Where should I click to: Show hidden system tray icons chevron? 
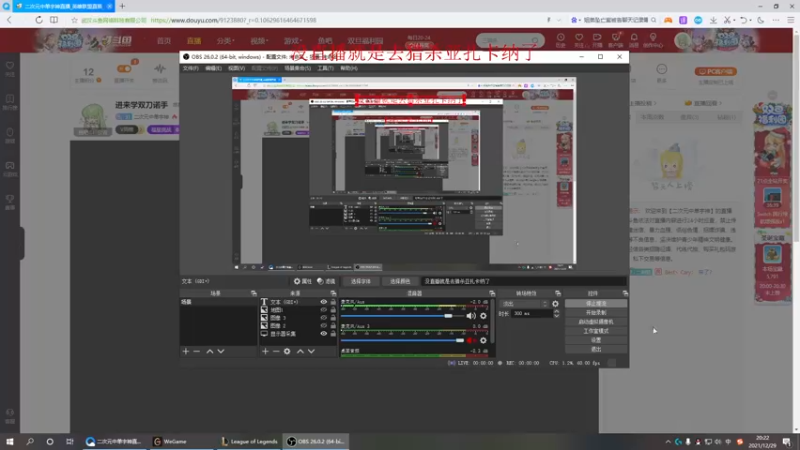pos(668,442)
